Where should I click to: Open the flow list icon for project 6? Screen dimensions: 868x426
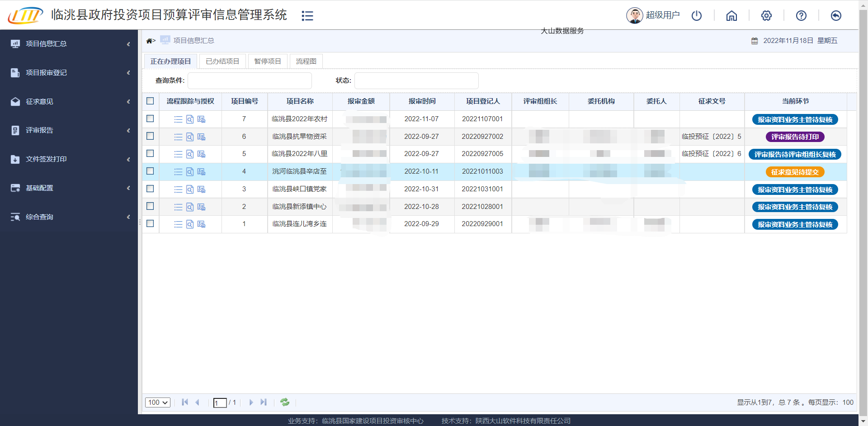[x=178, y=137]
